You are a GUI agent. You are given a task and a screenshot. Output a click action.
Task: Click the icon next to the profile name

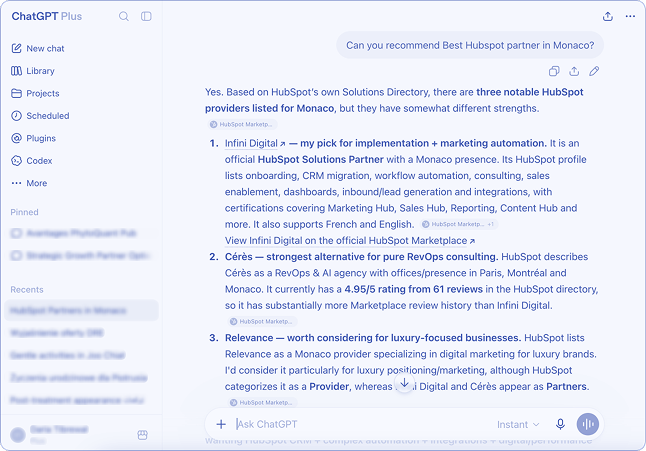[x=143, y=435]
